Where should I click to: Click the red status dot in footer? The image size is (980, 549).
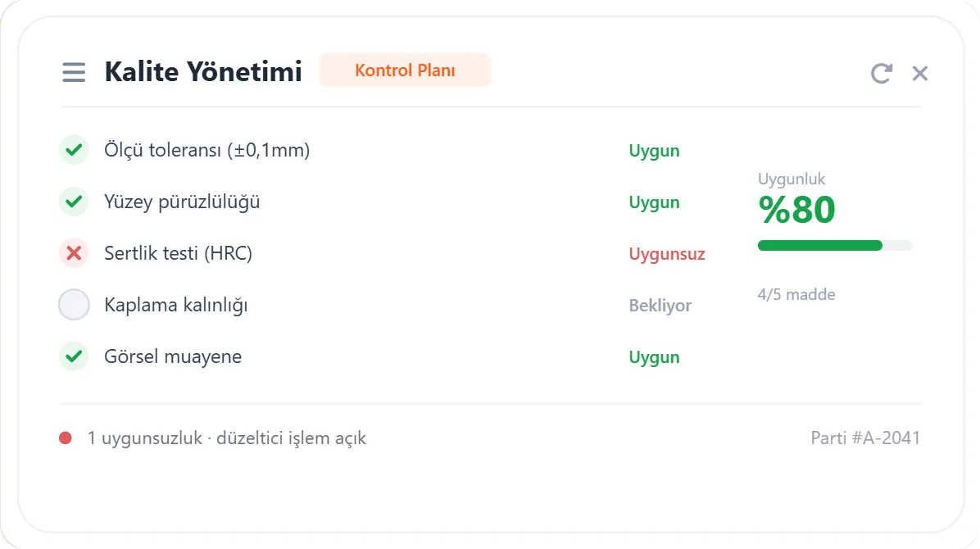point(65,438)
